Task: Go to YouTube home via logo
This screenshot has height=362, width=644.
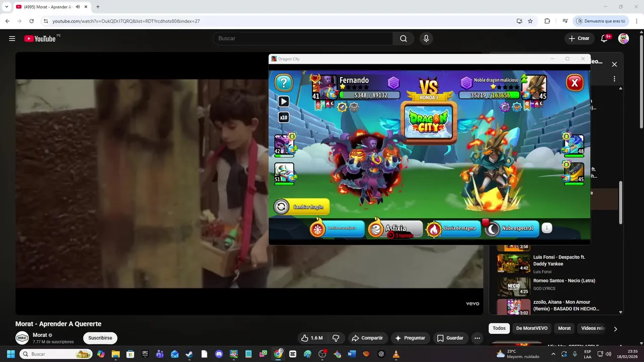Action: click(40, 39)
